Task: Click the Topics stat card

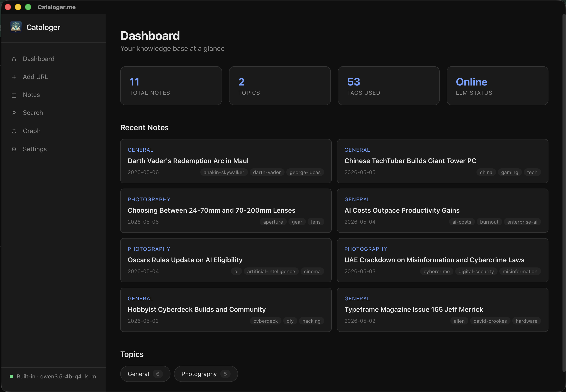Action: click(280, 86)
